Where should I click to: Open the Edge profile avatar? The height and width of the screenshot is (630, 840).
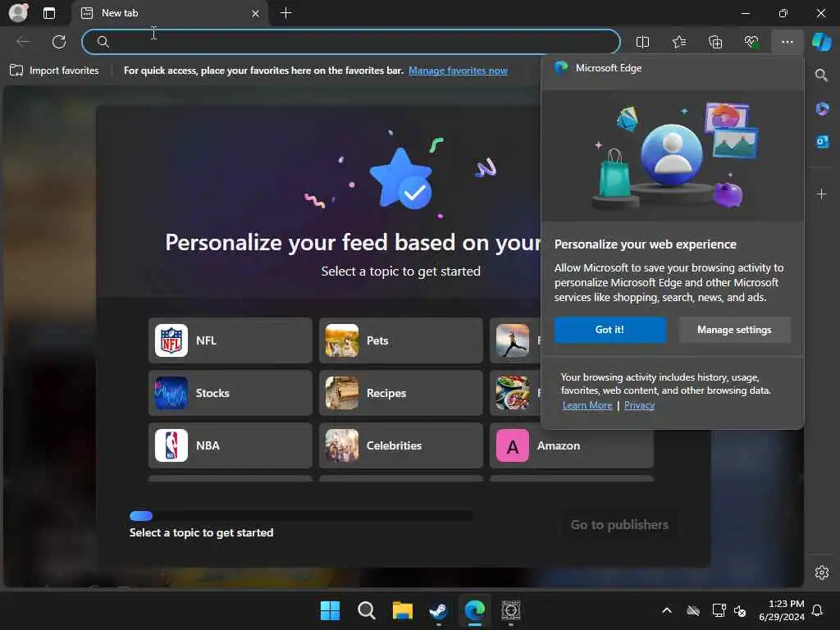coord(18,12)
